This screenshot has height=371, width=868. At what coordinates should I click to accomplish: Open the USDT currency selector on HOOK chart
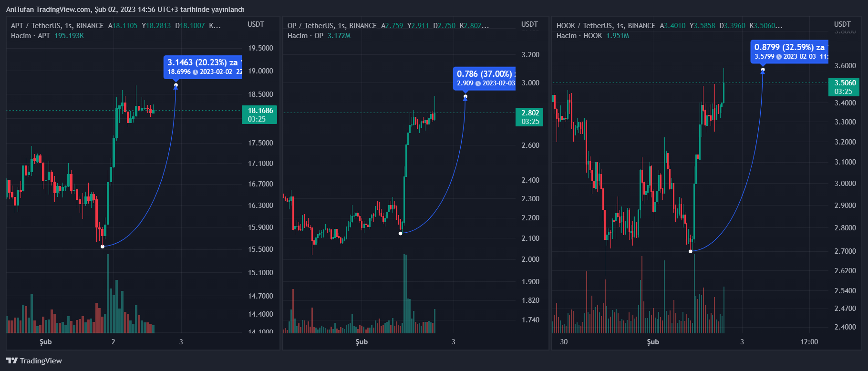pyautogui.click(x=842, y=24)
